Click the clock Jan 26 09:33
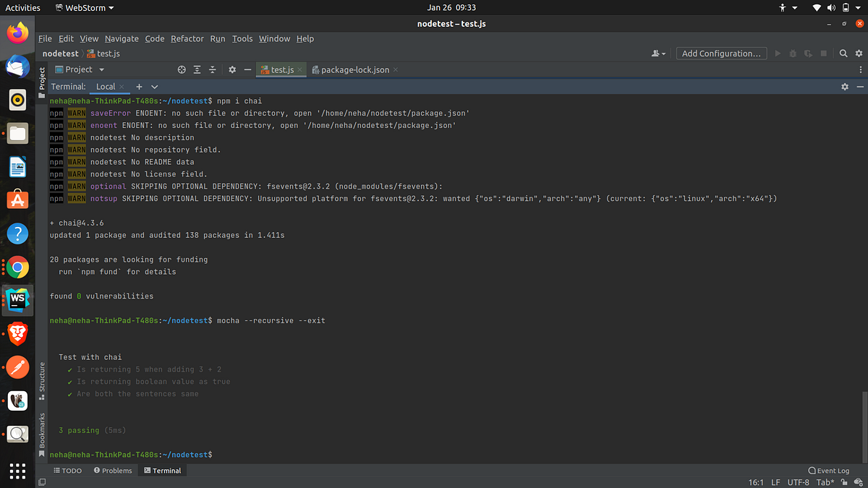The image size is (868, 488). click(x=451, y=8)
